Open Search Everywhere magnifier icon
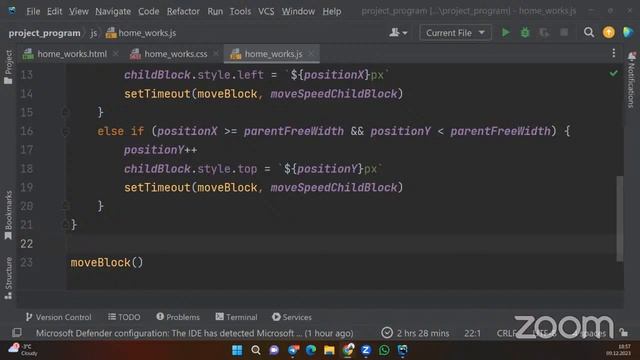Viewport: 640px width, 360px height. [x=589, y=32]
